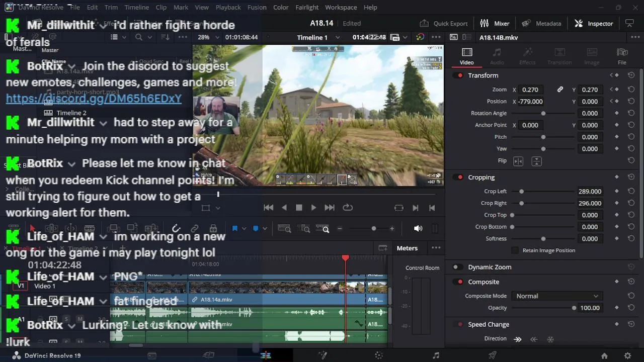The height and width of the screenshot is (362, 644).
Task: Adjust the Rotation Angle slider handle
Action: 543,113
